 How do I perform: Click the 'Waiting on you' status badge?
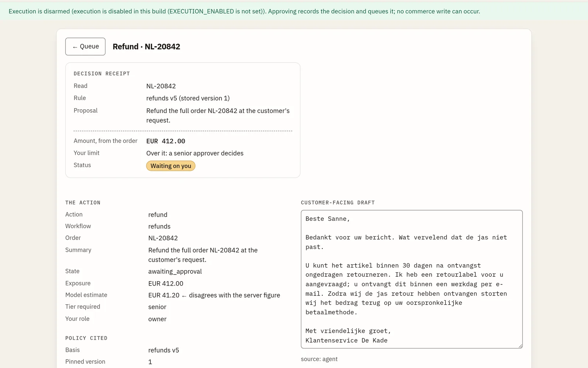(x=171, y=166)
